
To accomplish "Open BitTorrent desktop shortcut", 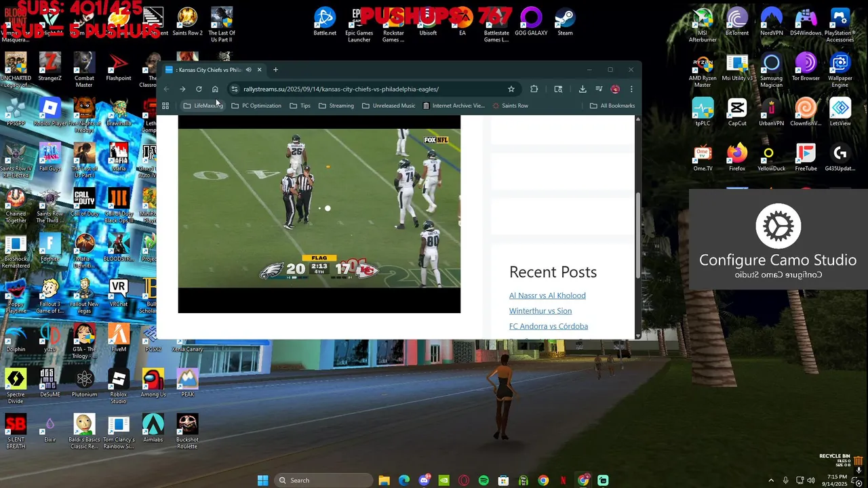I will (x=737, y=22).
